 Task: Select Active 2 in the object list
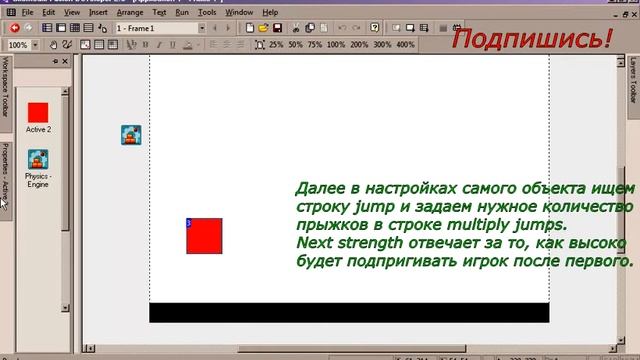pos(38,118)
